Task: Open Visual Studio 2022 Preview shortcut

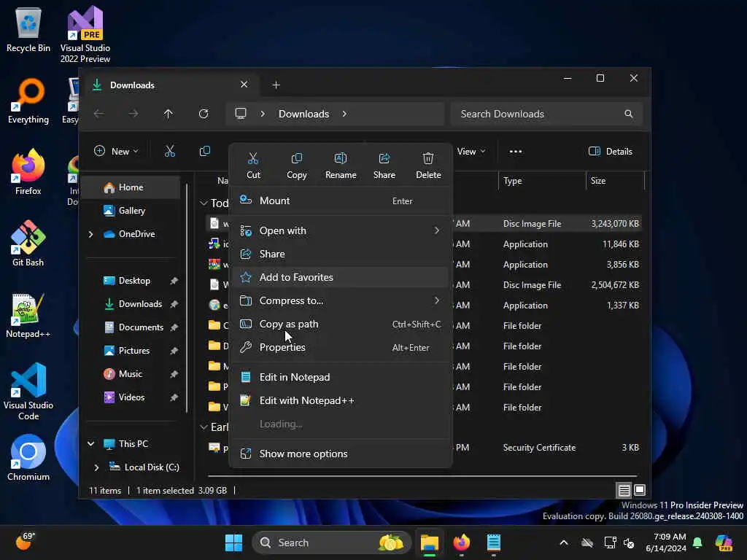Action: click(x=85, y=35)
